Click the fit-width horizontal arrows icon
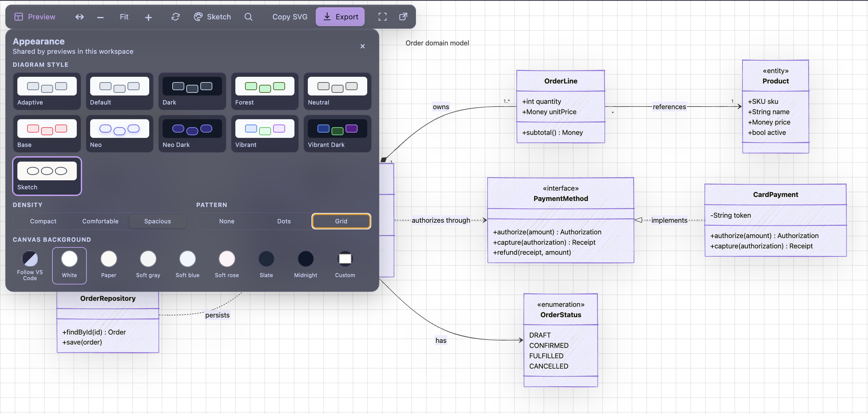The image size is (868, 414). pos(79,16)
